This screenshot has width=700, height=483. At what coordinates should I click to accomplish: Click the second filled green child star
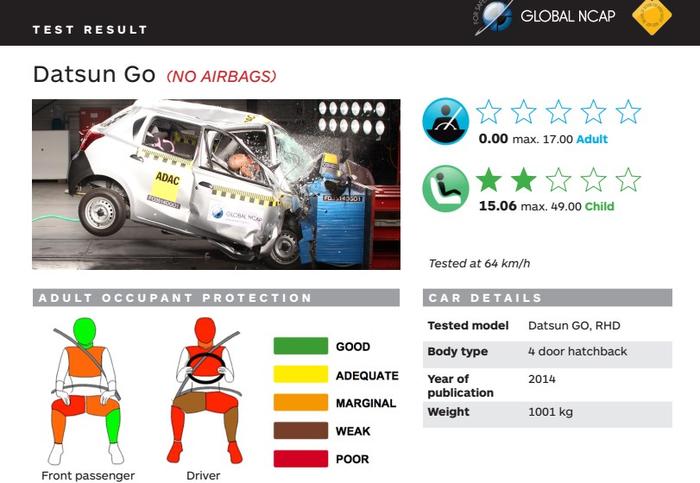coord(523,179)
